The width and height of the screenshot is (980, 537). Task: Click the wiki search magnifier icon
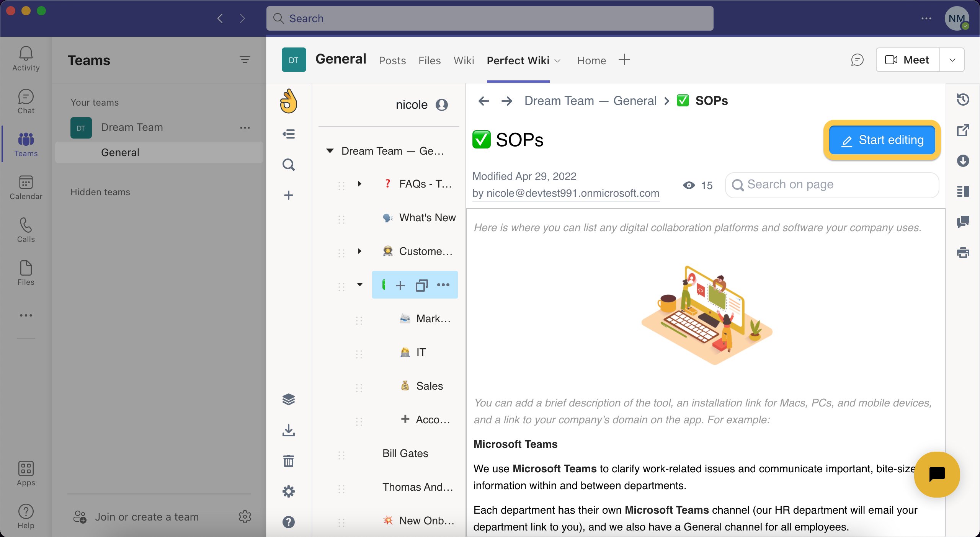point(289,165)
